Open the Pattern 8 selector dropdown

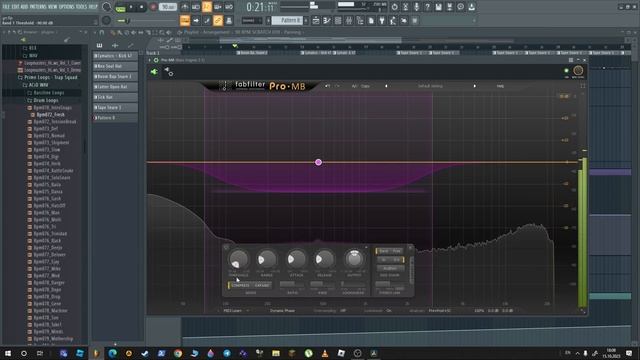287,20
